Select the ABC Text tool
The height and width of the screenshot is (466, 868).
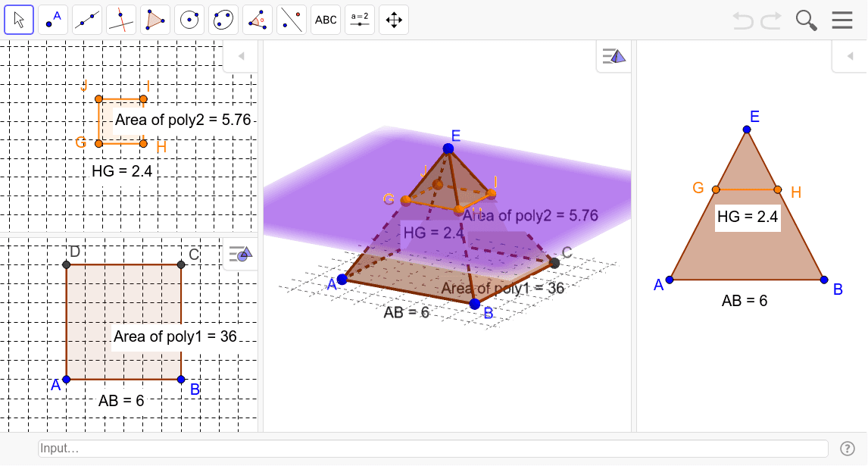point(326,20)
